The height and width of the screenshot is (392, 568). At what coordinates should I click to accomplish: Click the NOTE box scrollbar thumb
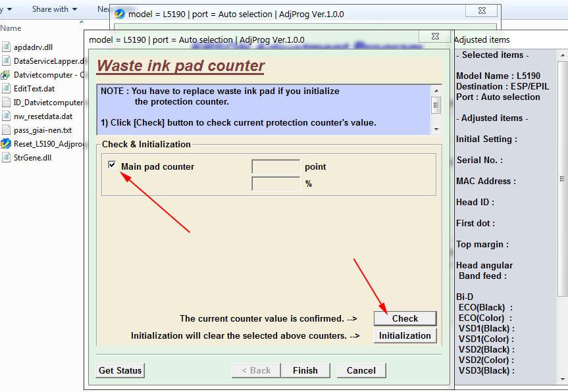click(436, 105)
